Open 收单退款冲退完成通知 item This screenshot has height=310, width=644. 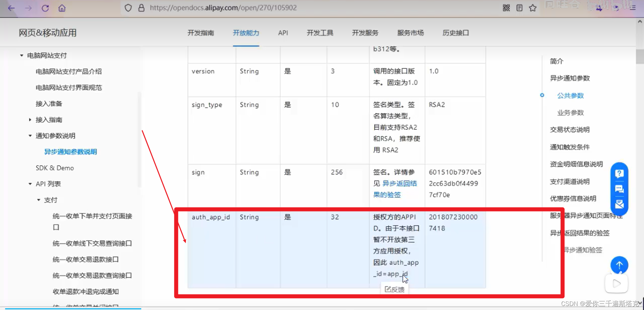coord(86,292)
